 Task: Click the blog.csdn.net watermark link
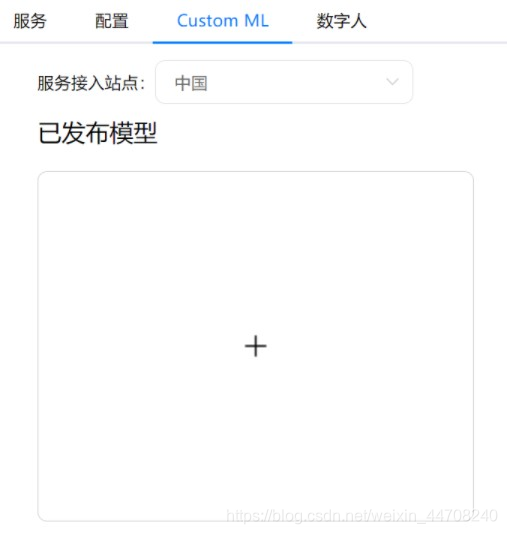pyautogui.click(x=362, y=516)
